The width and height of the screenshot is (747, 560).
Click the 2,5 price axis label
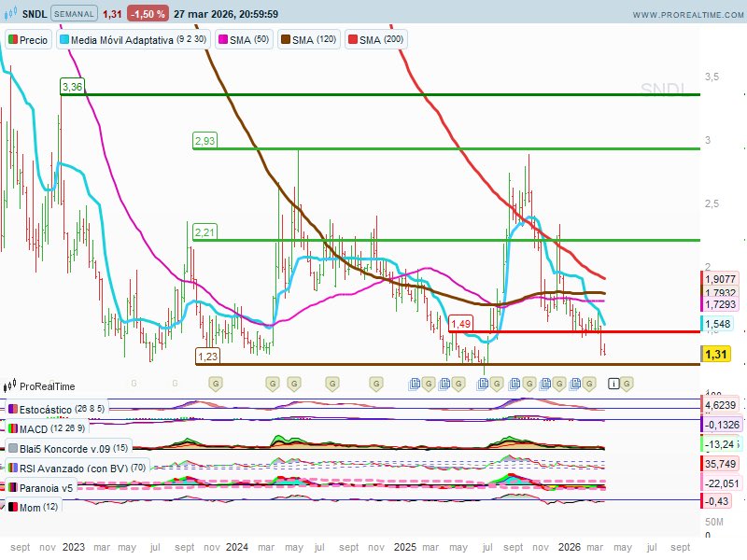click(x=712, y=203)
